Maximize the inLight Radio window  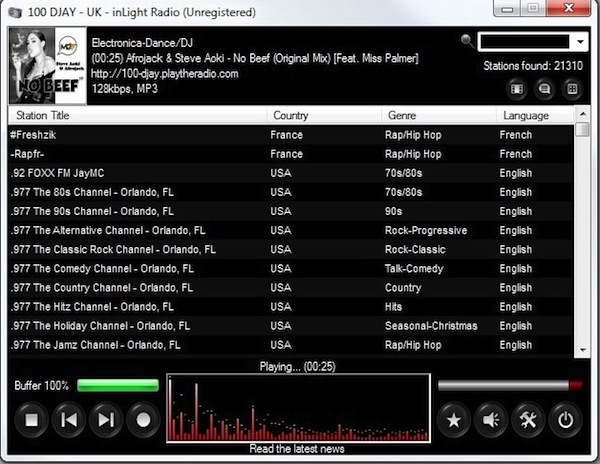click(533, 8)
